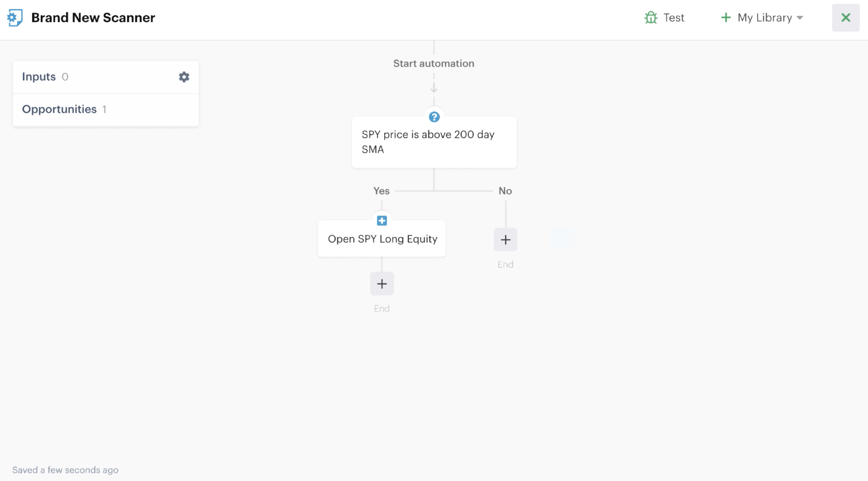Open the Inputs panel row

pos(105,77)
